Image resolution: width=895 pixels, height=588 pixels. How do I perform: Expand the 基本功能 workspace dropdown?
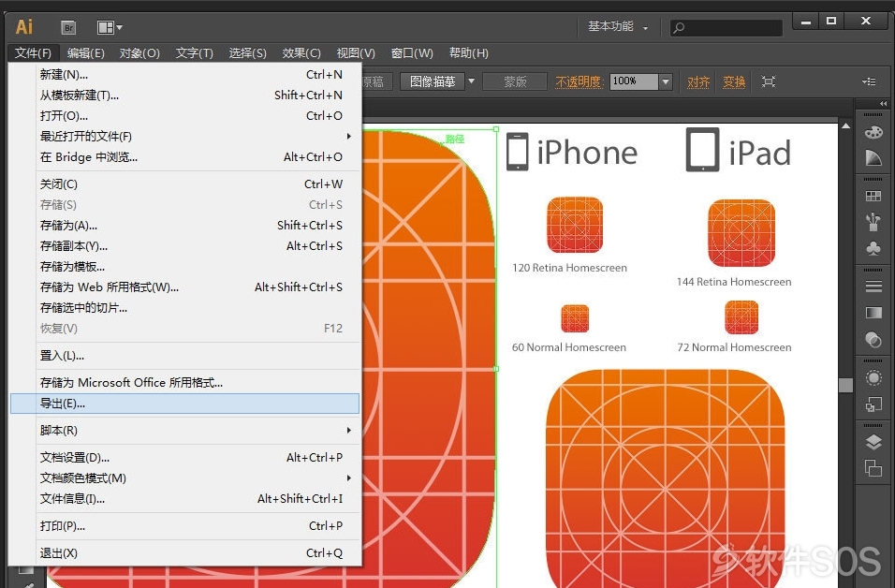[x=646, y=28]
